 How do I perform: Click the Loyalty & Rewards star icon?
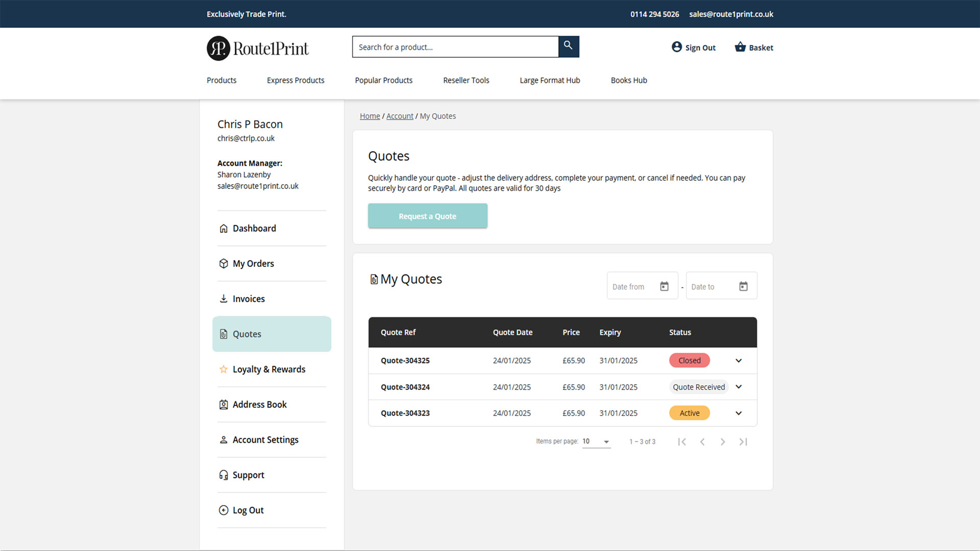pos(224,369)
